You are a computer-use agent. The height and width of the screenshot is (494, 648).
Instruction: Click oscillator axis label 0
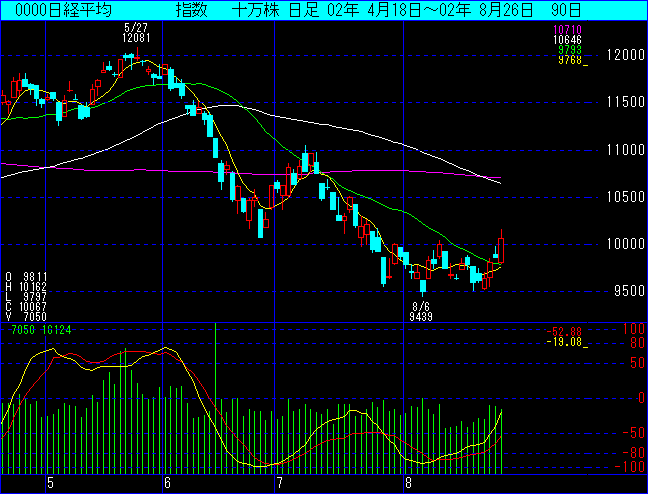pos(642,398)
